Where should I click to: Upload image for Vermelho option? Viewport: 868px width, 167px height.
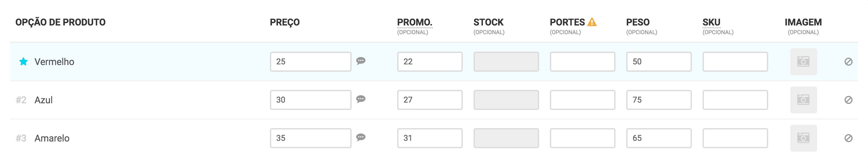click(803, 62)
